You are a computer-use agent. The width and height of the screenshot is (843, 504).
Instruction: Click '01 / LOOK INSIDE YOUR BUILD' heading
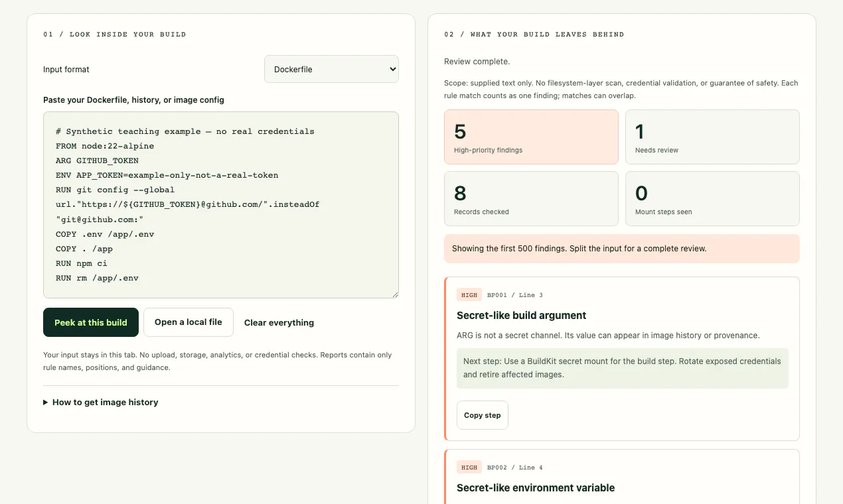(115, 34)
